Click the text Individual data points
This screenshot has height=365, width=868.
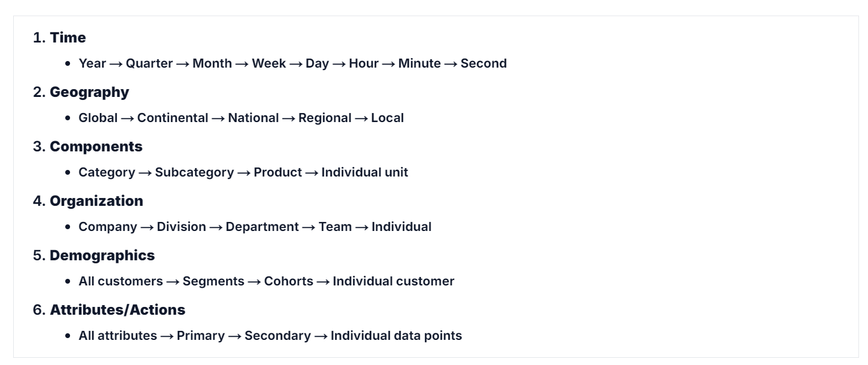[x=396, y=336]
